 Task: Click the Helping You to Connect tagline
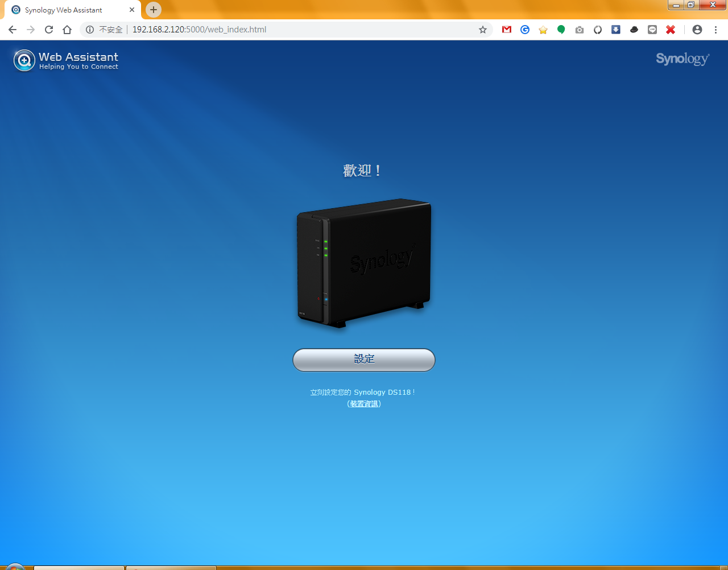point(78,67)
